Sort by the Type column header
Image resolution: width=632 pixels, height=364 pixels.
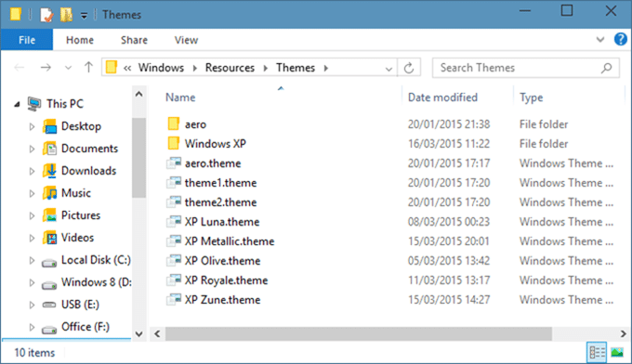(531, 97)
